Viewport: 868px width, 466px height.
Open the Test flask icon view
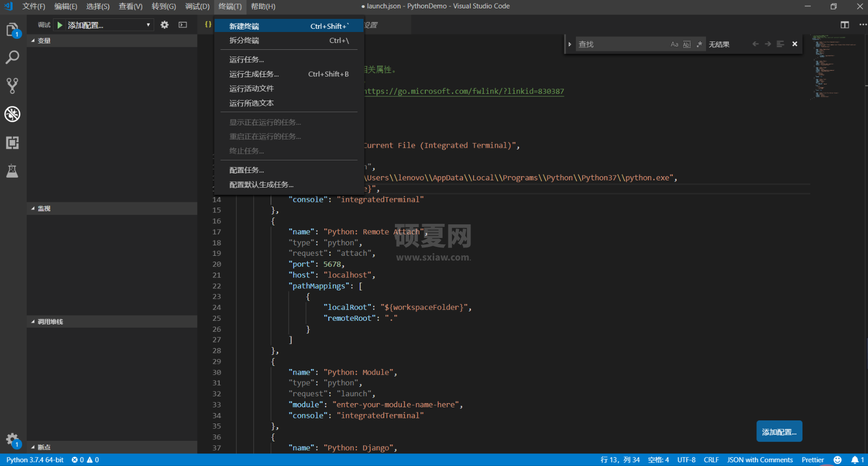pos(12,171)
